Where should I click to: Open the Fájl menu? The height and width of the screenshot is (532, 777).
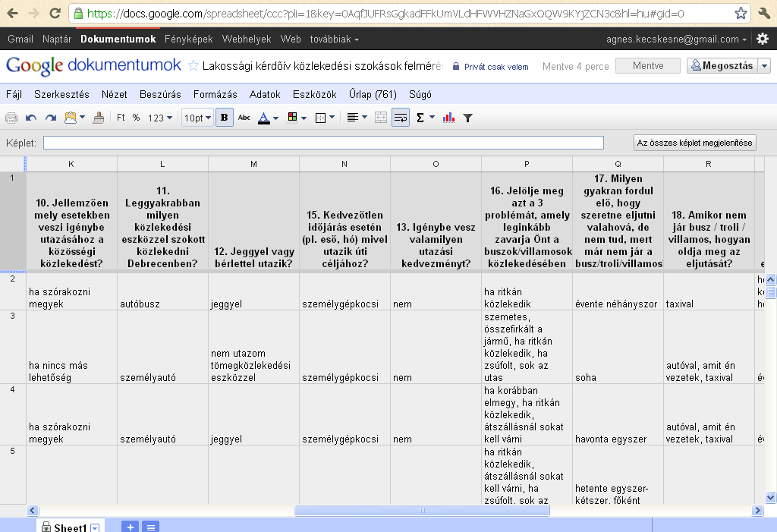(x=14, y=94)
